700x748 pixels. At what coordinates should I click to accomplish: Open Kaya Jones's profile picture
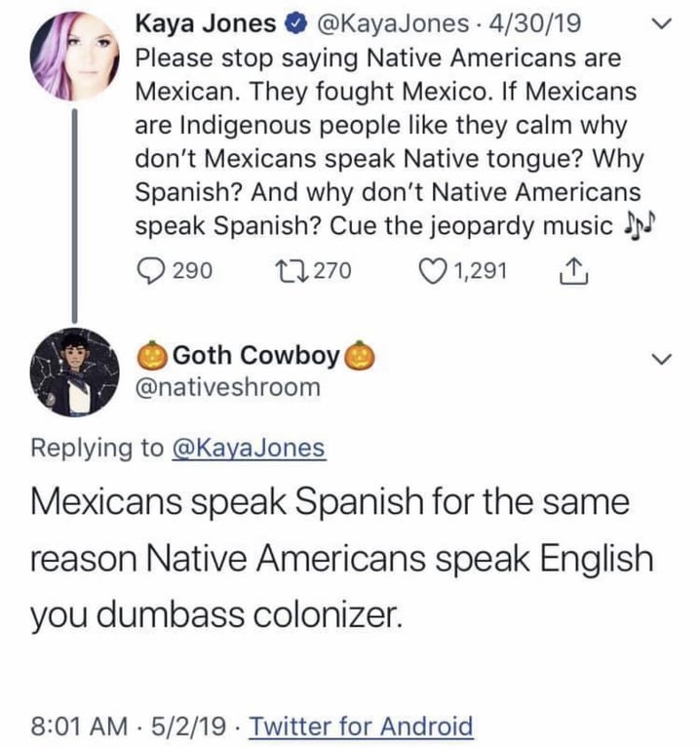[73, 57]
